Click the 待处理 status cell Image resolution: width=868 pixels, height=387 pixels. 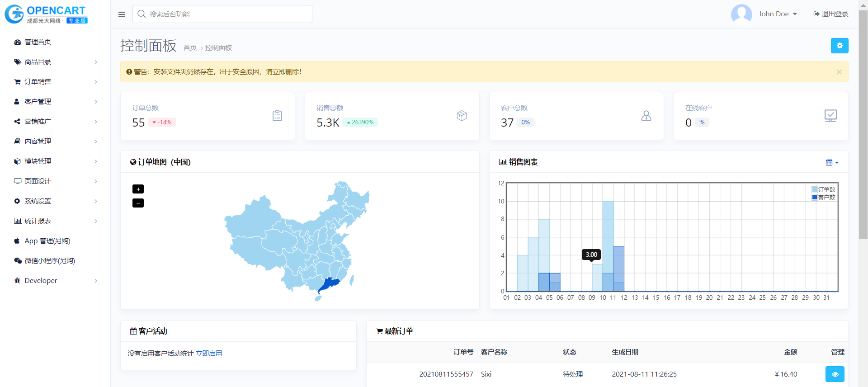[573, 374]
